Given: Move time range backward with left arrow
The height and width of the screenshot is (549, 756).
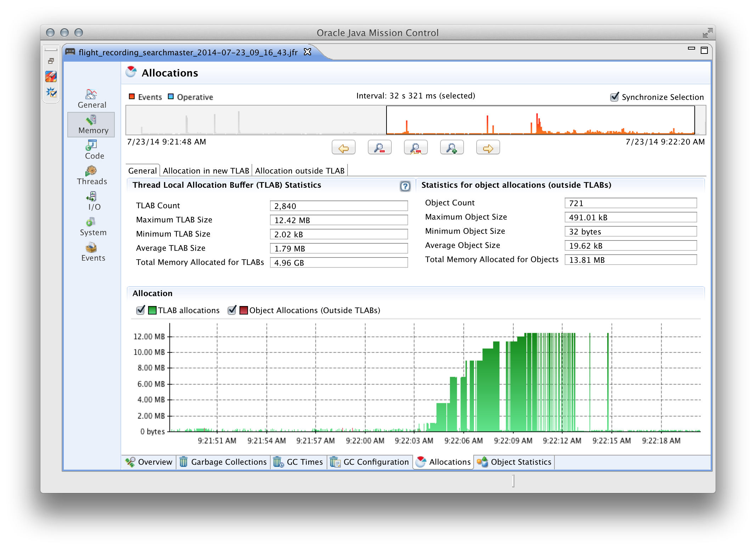Looking at the screenshot, I should pyautogui.click(x=343, y=148).
